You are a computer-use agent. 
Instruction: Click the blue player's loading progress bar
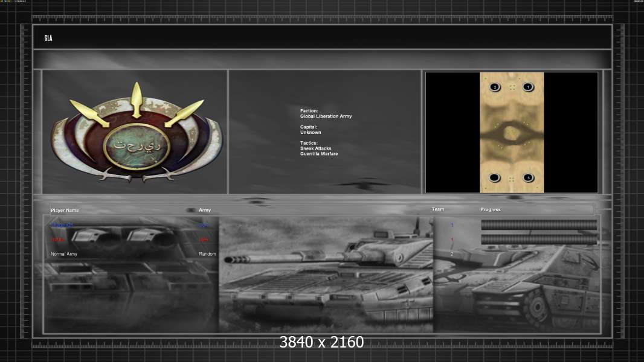click(x=539, y=224)
